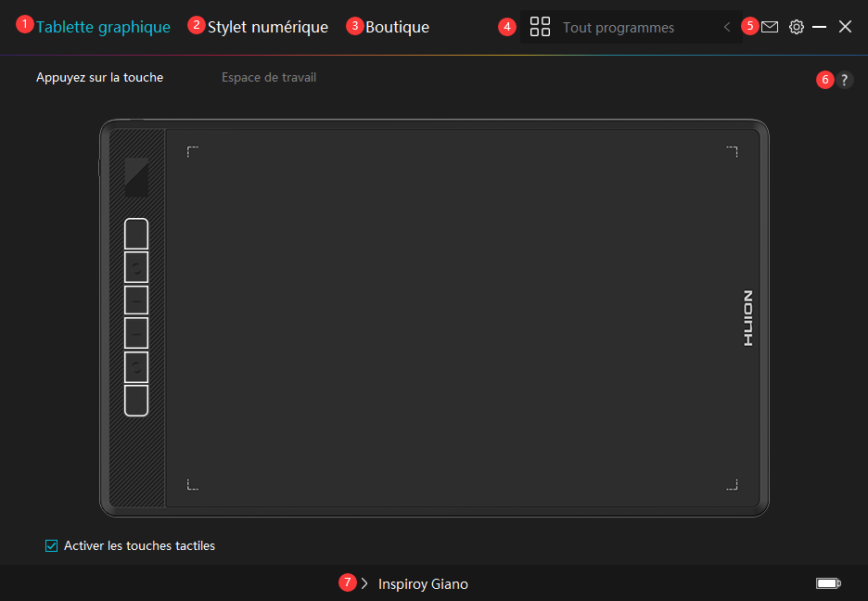Expand the 'Tout programmes' chevron arrow
This screenshot has height=601, width=868.
(x=727, y=28)
